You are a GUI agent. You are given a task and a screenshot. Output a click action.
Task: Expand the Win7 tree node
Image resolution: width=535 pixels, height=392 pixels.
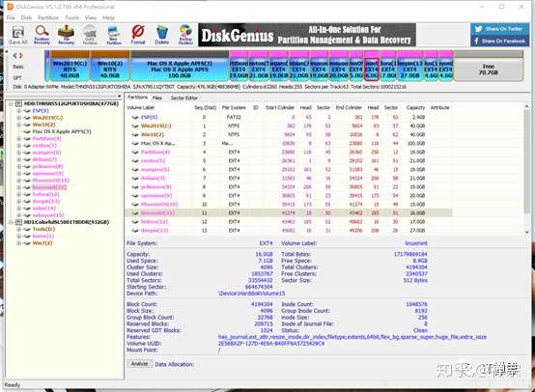coord(19,243)
